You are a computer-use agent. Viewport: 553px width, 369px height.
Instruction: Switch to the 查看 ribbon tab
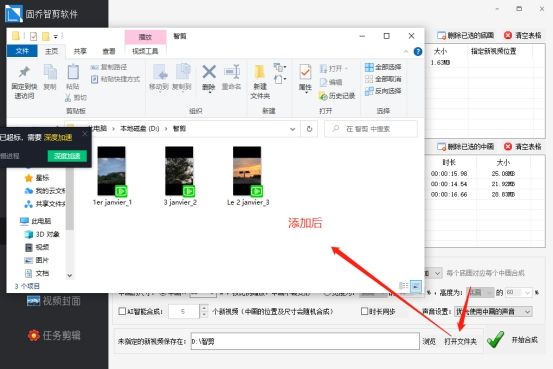pos(109,51)
